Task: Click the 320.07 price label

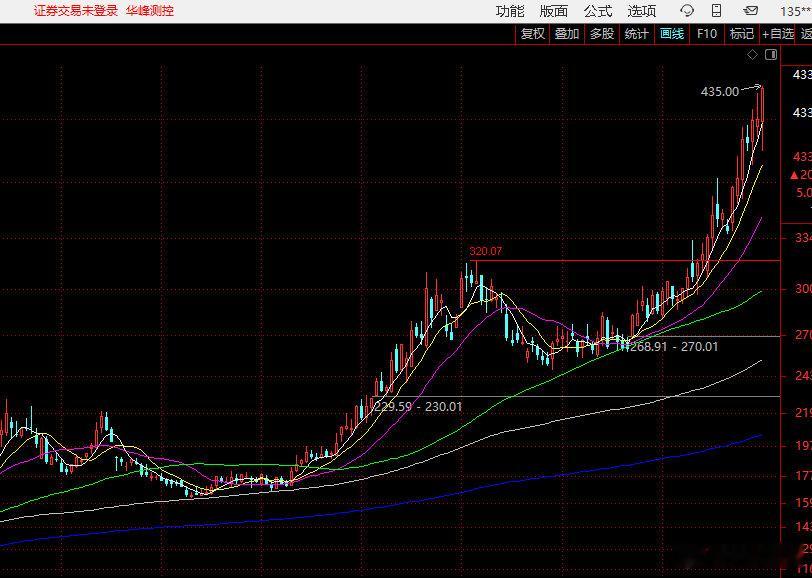Action: 486,251
